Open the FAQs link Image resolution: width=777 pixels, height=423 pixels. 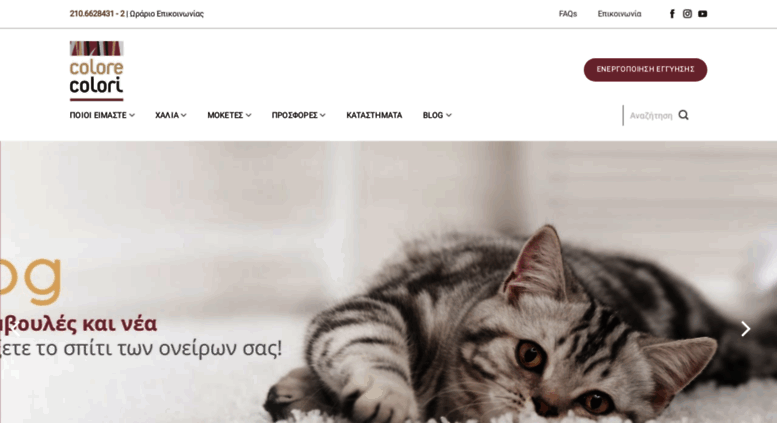point(568,14)
